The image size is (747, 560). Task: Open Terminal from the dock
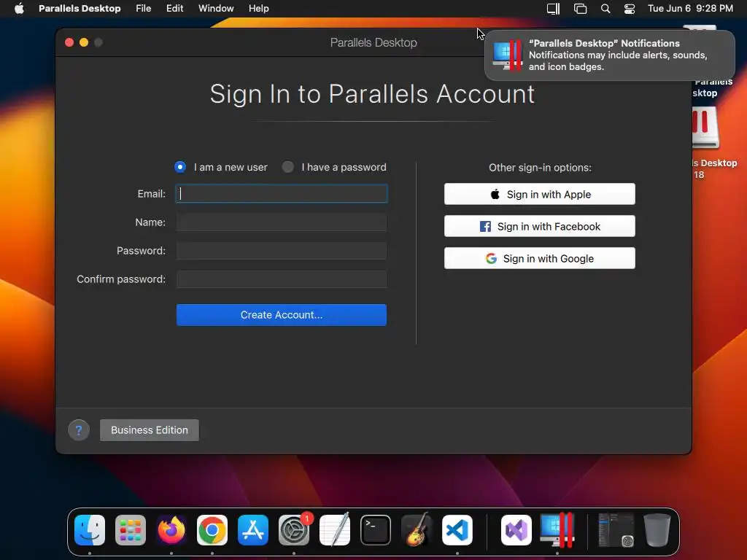click(376, 530)
